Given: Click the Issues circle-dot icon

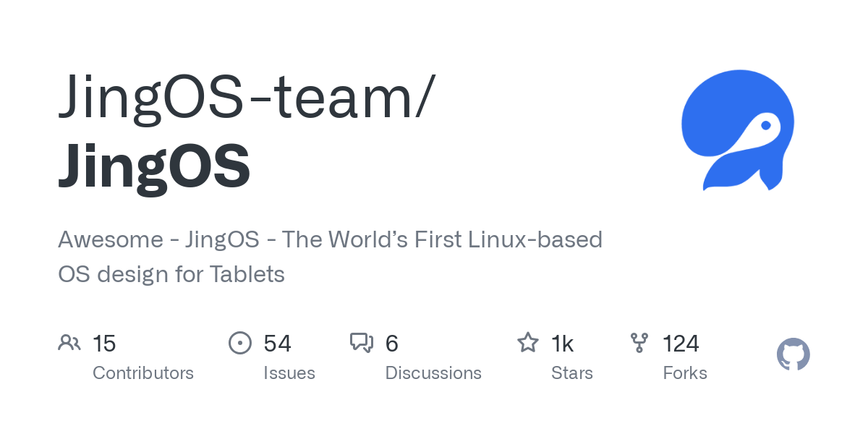Looking at the screenshot, I should click(240, 343).
